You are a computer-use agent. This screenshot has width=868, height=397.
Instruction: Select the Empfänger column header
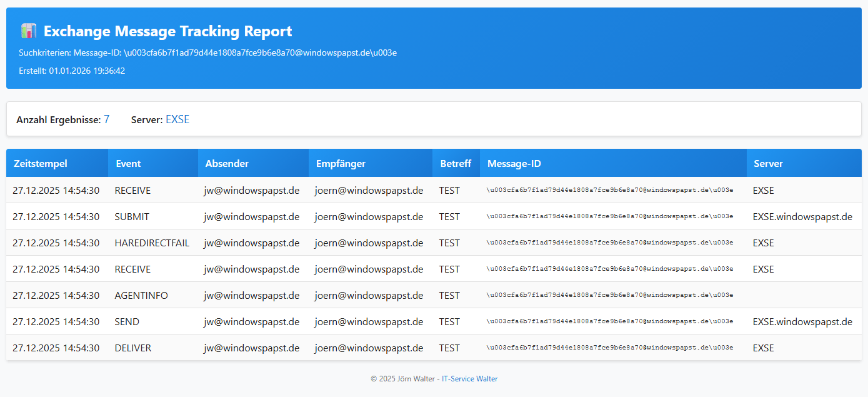[341, 164]
